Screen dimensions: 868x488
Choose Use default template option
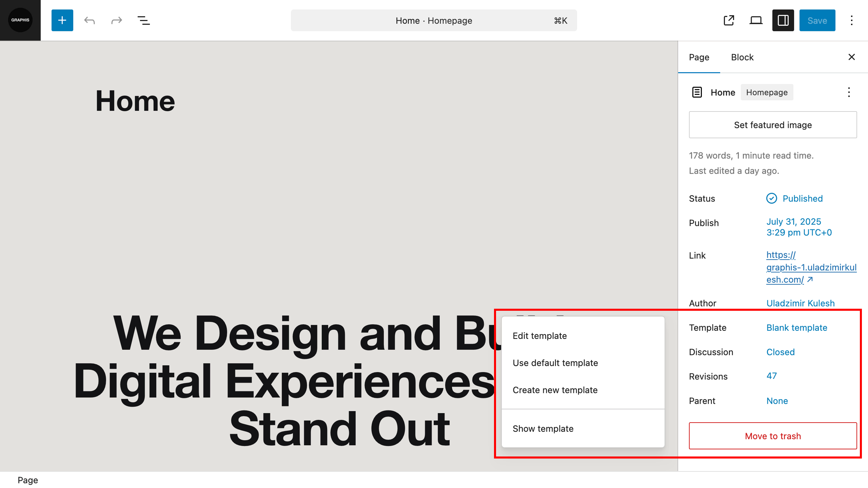555,363
